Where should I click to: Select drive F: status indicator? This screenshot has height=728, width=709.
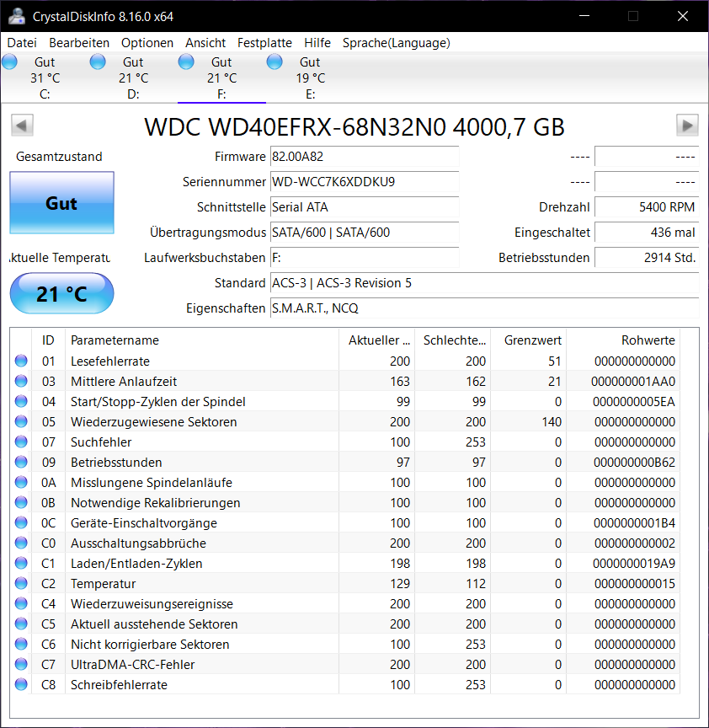pos(187,62)
